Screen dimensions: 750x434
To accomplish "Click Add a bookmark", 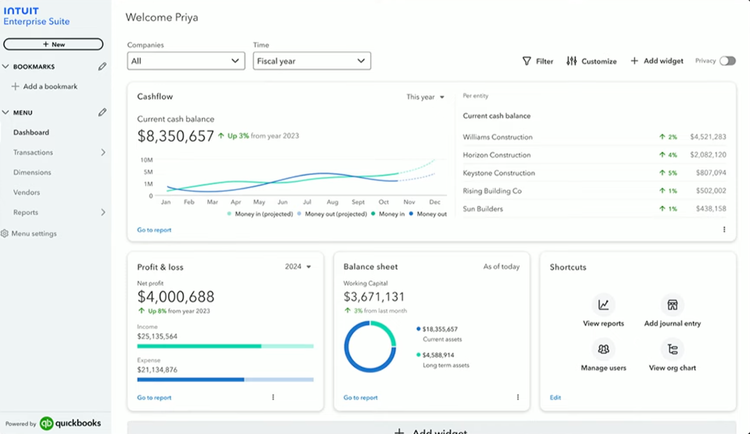I will point(44,87).
